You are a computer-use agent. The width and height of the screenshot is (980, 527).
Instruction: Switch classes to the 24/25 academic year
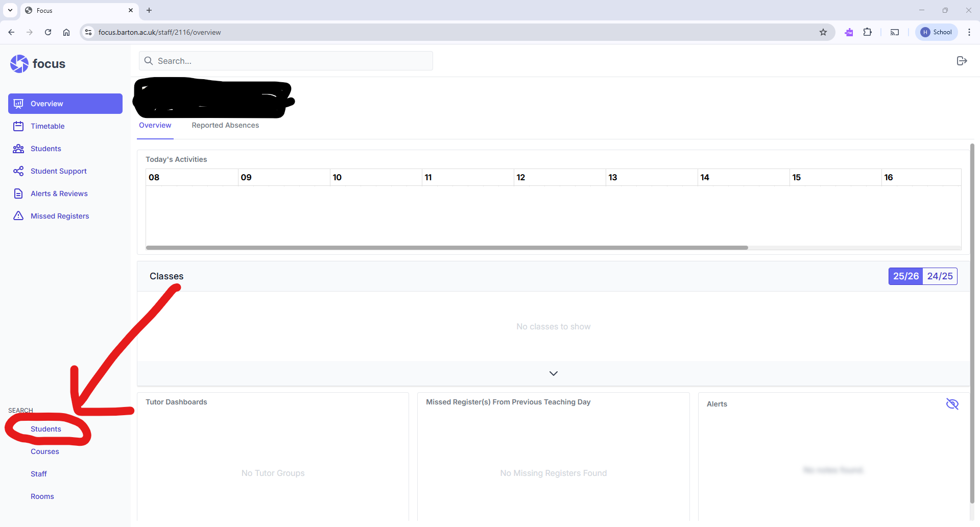[x=940, y=276]
